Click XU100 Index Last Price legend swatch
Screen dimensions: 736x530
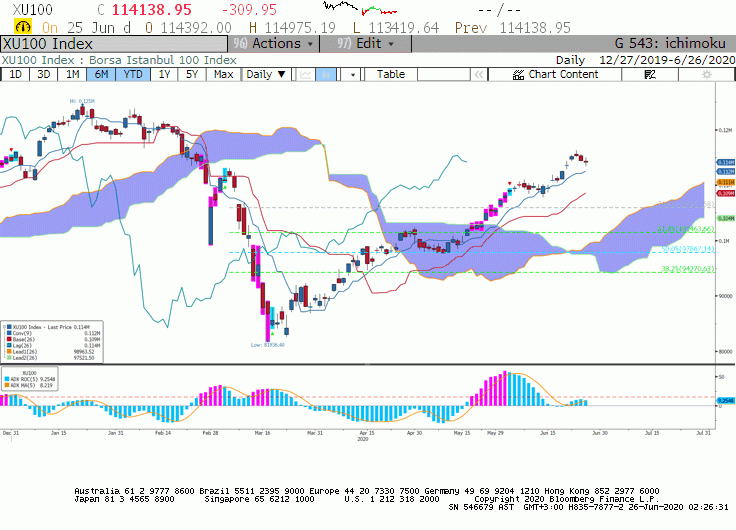coord(9,327)
